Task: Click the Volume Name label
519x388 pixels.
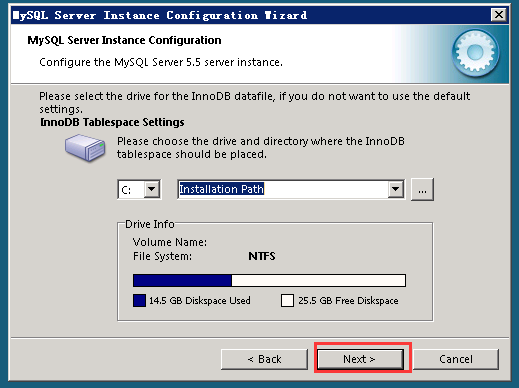Action: (x=170, y=242)
